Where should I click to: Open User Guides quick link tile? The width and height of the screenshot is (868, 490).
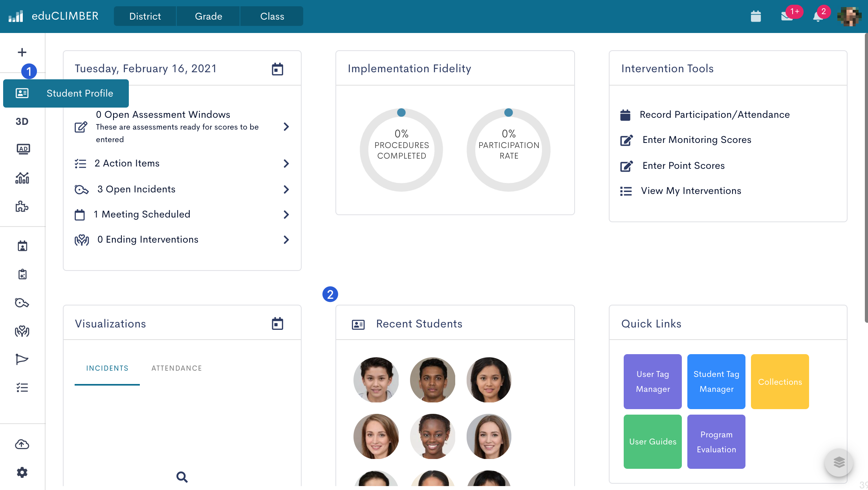tap(653, 442)
